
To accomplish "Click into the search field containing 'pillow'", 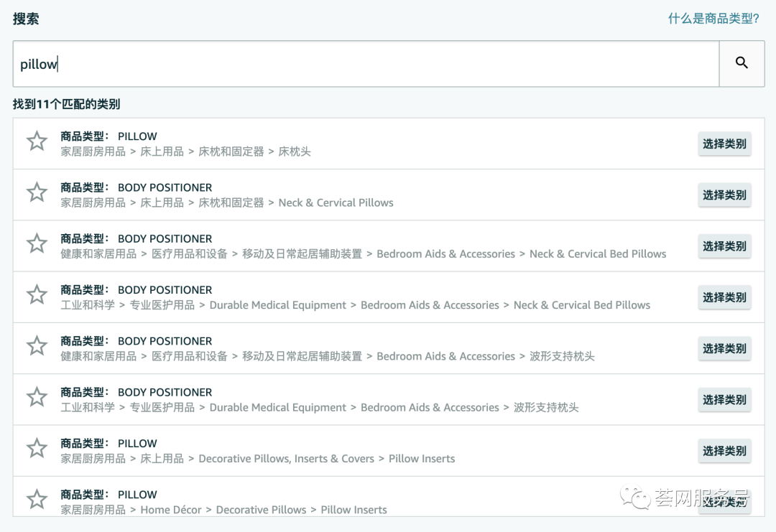I will click(x=365, y=64).
